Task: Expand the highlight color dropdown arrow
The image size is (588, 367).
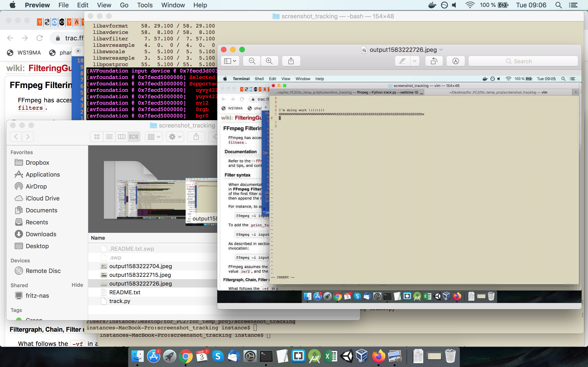Action: point(415,61)
